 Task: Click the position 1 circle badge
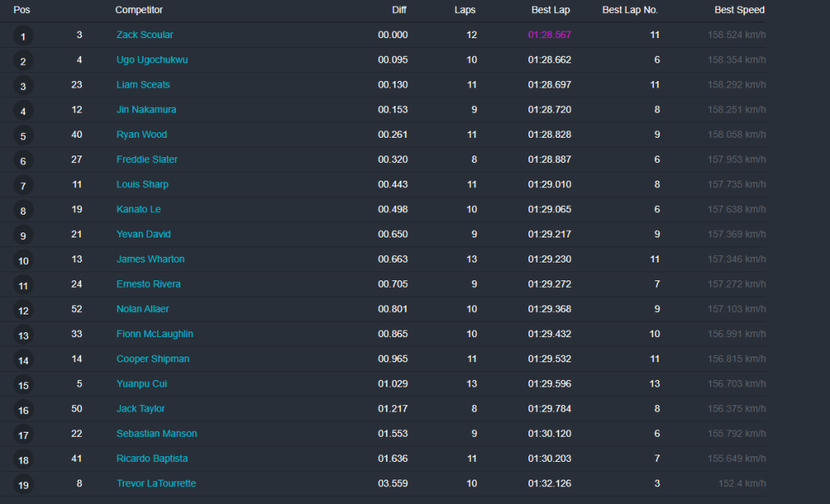click(x=23, y=36)
